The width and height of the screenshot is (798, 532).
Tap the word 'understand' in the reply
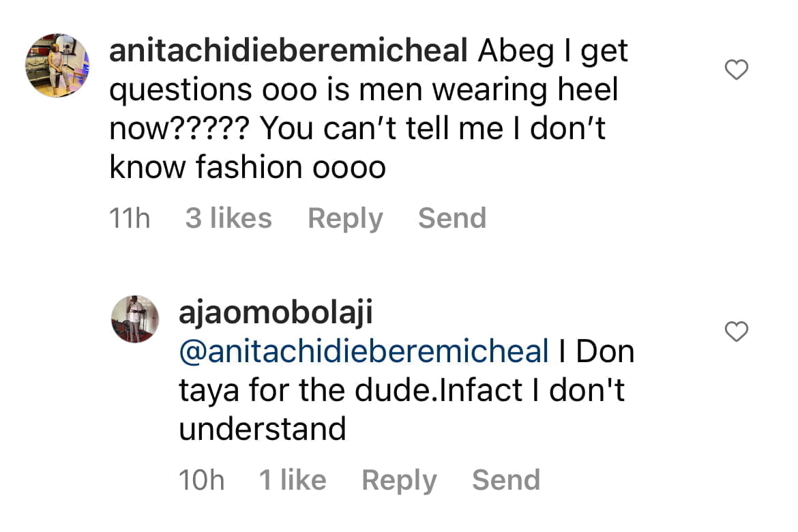click(262, 428)
